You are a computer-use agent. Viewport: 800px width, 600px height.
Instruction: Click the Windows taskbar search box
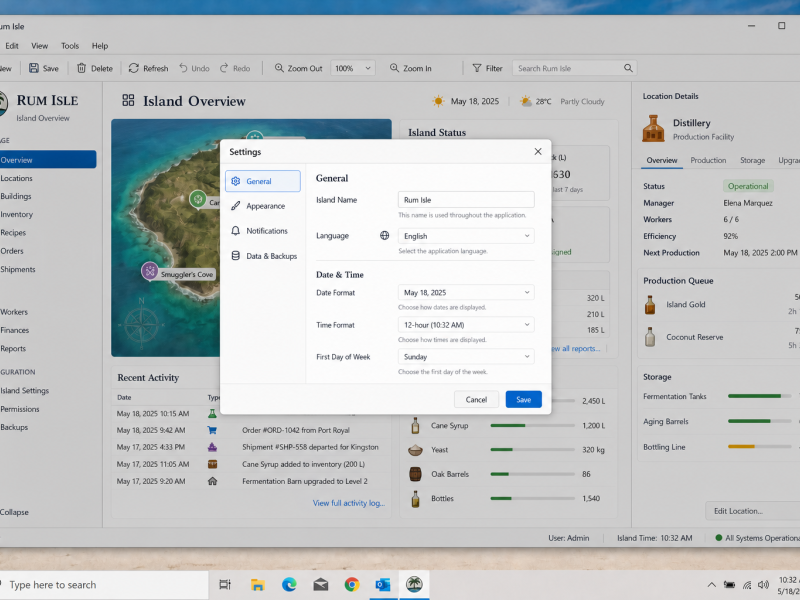pos(104,585)
